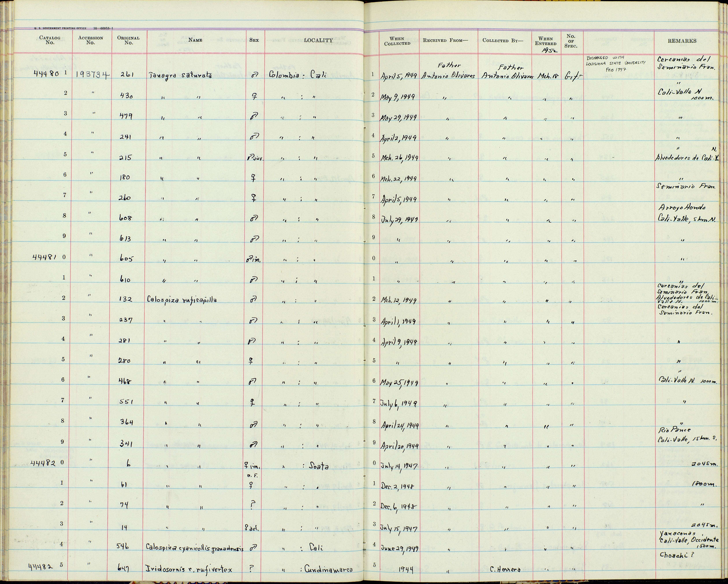
Task: Click the "1944" collection year
Action: click(x=406, y=569)
